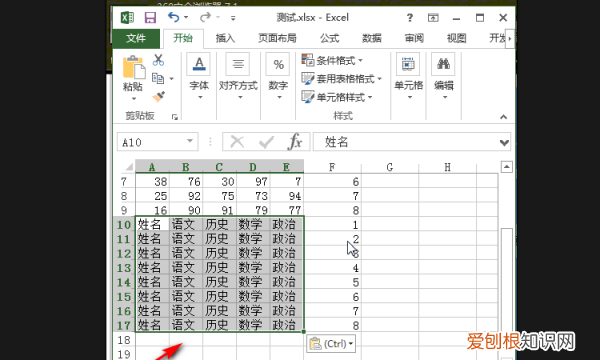
Task: Switch to the 视图 tab
Action: click(457, 38)
